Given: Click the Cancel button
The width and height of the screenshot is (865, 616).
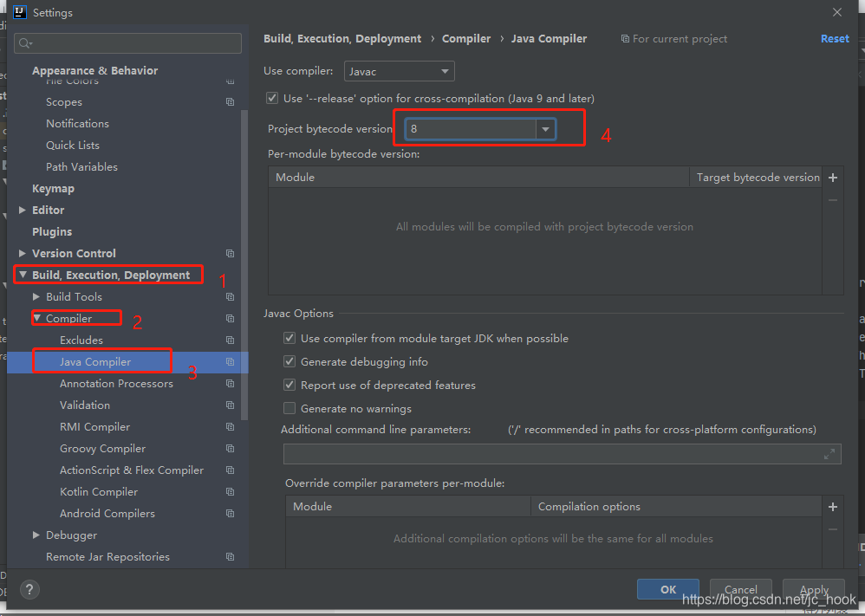Looking at the screenshot, I should coord(740,589).
